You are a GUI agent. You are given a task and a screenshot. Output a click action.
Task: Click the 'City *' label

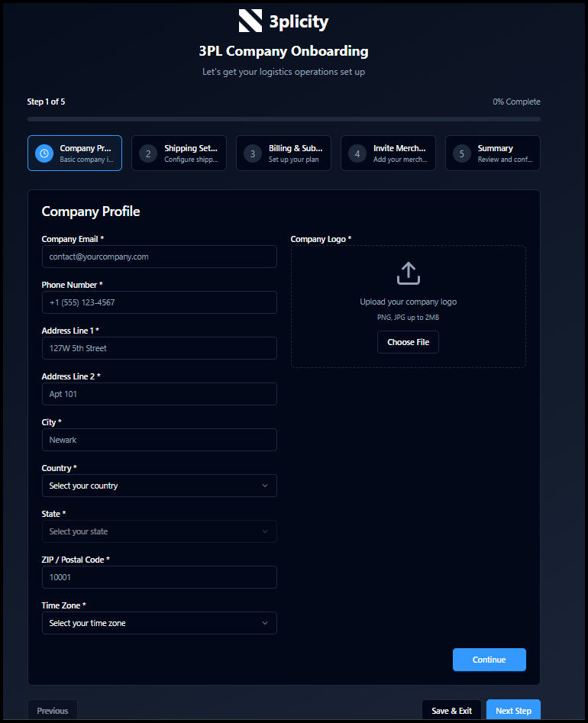(x=52, y=422)
